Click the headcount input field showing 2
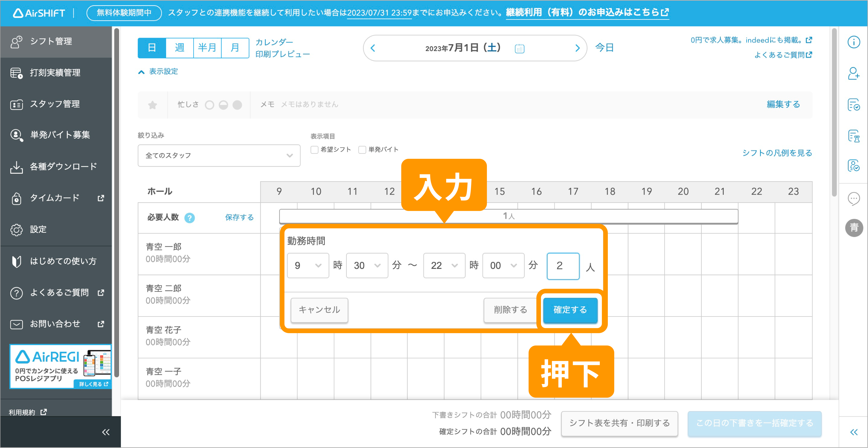 563,266
